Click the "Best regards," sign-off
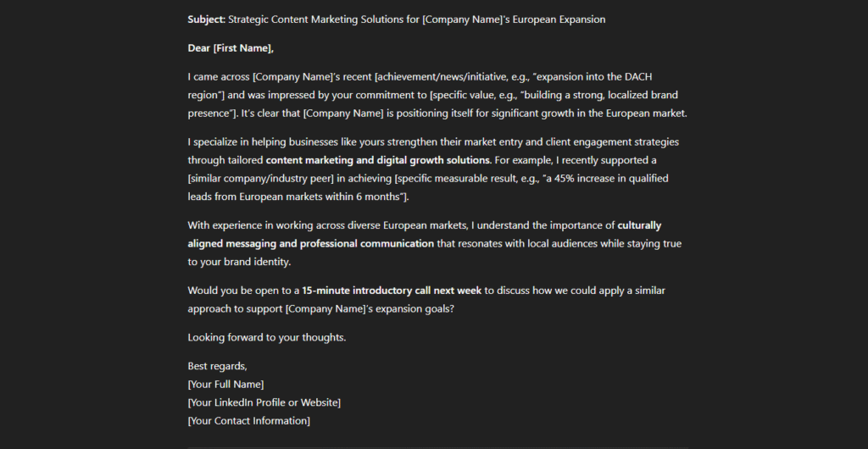 (x=218, y=366)
